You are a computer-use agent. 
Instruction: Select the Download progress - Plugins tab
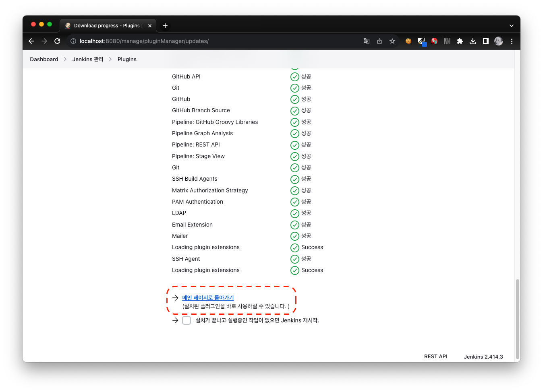coord(108,26)
